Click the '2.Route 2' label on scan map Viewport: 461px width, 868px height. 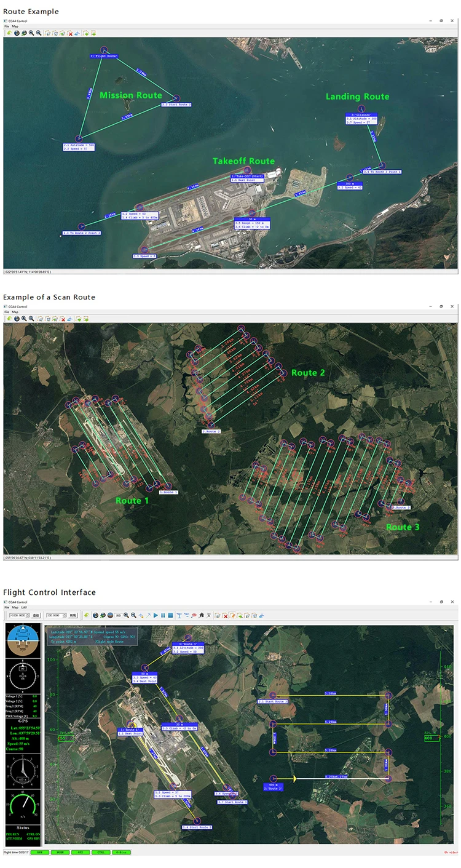pos(211,431)
